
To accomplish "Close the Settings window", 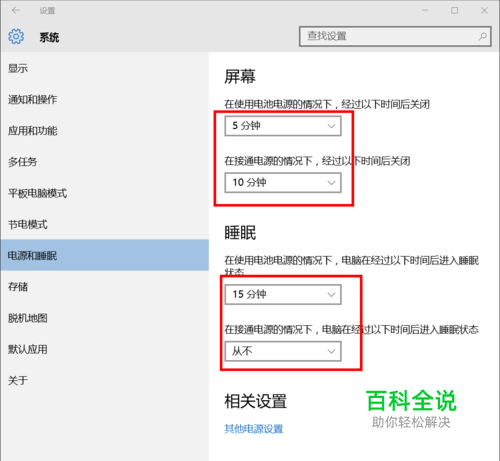I will tap(484, 11).
